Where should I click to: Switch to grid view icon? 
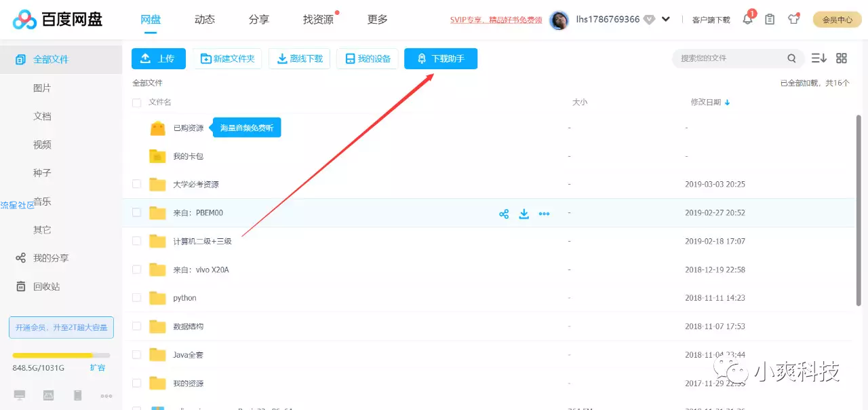tap(842, 58)
